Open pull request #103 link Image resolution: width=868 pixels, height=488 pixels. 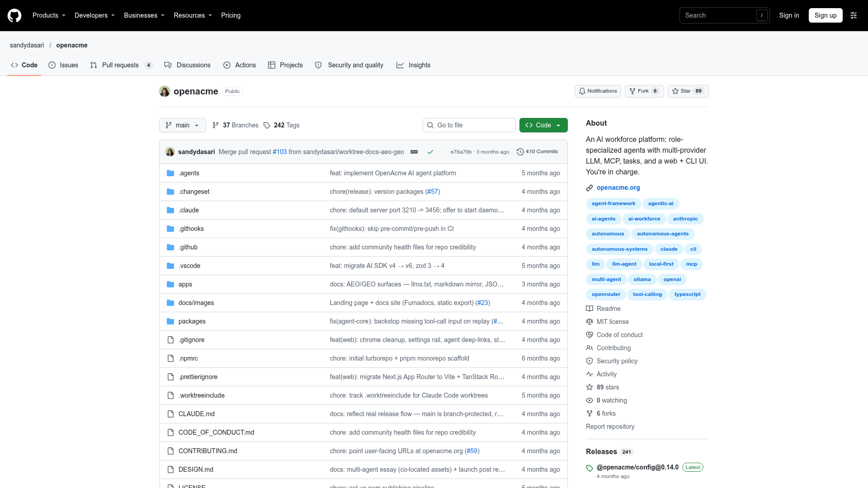[280, 152]
